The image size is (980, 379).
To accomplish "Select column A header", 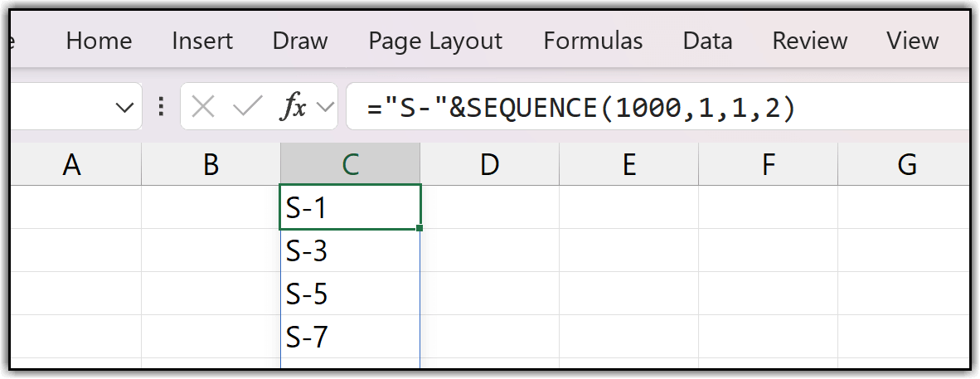I will [x=72, y=165].
